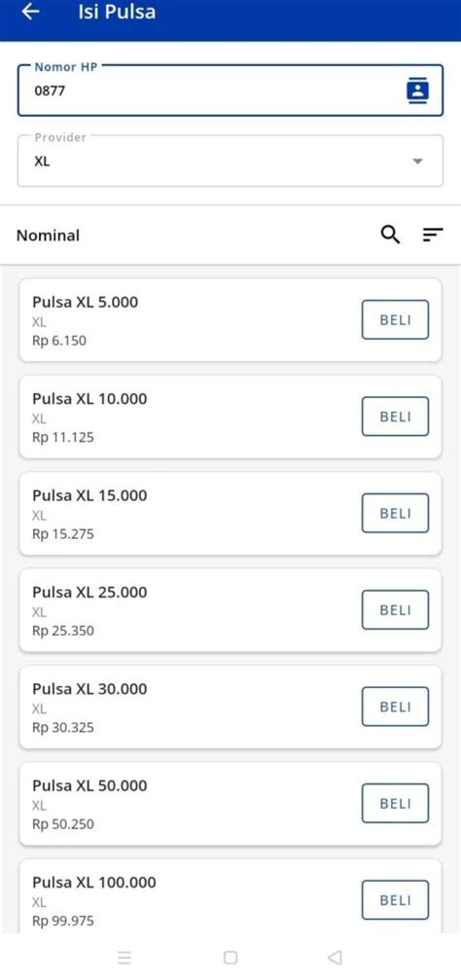Select the Pulsa XL 50.000 card title

pyautogui.click(x=89, y=785)
